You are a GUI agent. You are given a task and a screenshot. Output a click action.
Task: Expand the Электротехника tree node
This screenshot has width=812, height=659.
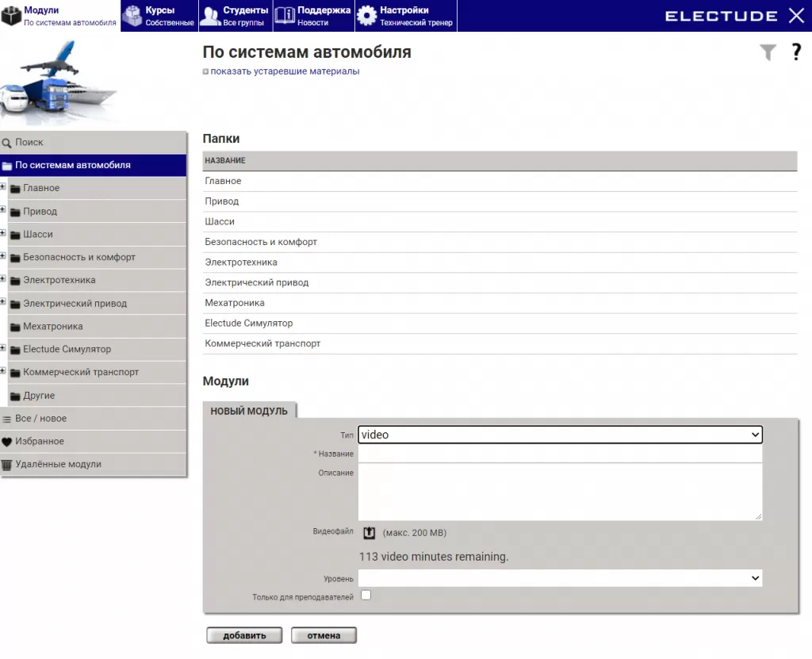click(x=3, y=280)
